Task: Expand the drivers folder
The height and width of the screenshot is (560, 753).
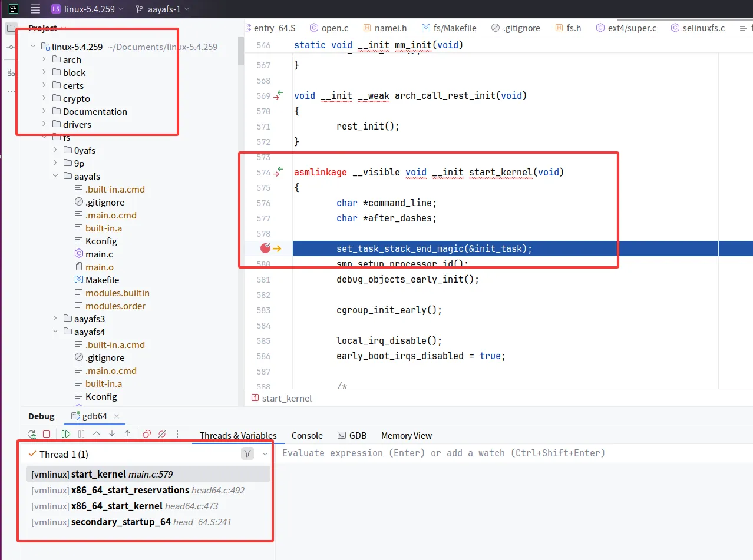Action: click(44, 124)
